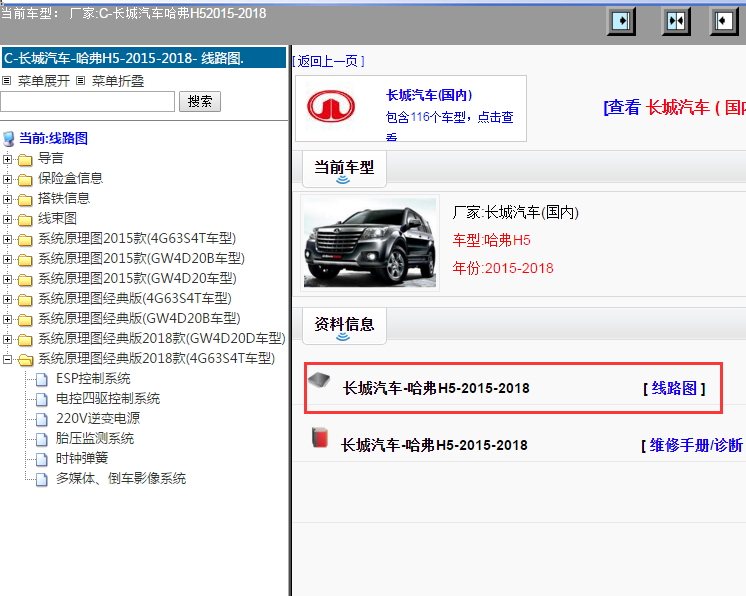Click the 返回上一页 link
This screenshot has width=746, height=596.
click(328, 61)
